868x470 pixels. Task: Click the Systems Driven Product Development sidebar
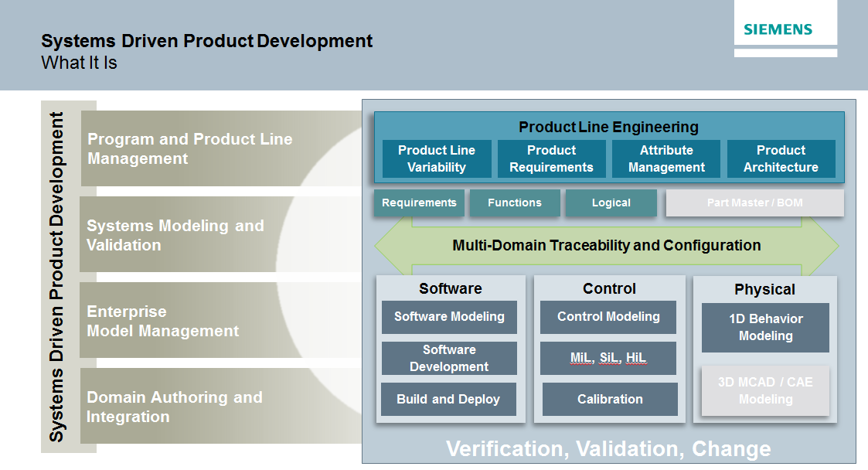click(56, 278)
